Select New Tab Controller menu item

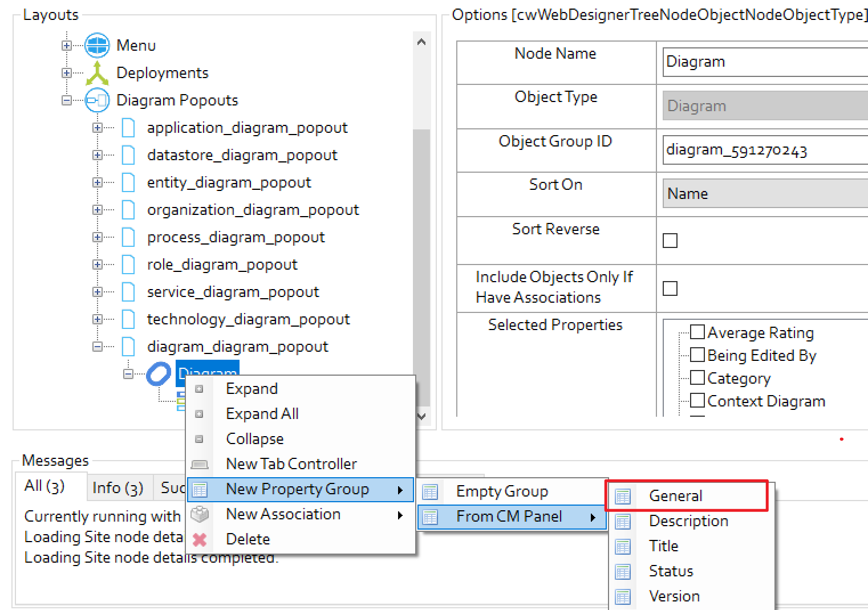coord(301,465)
